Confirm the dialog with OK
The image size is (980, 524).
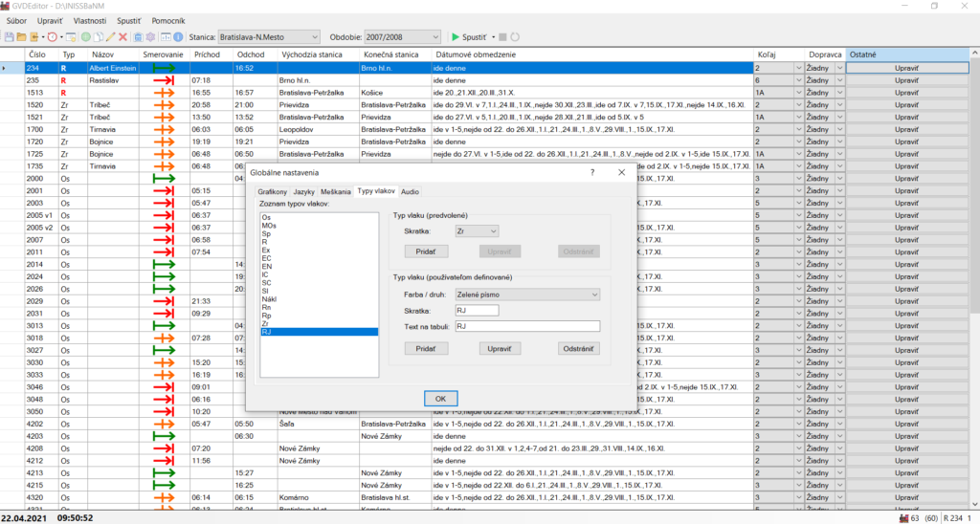(440, 399)
